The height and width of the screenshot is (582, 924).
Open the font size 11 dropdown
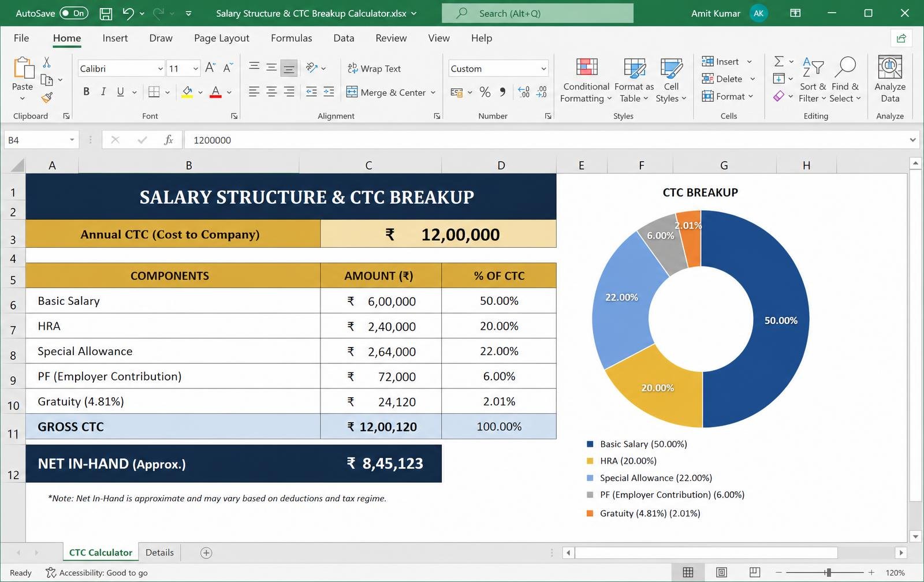click(x=196, y=69)
